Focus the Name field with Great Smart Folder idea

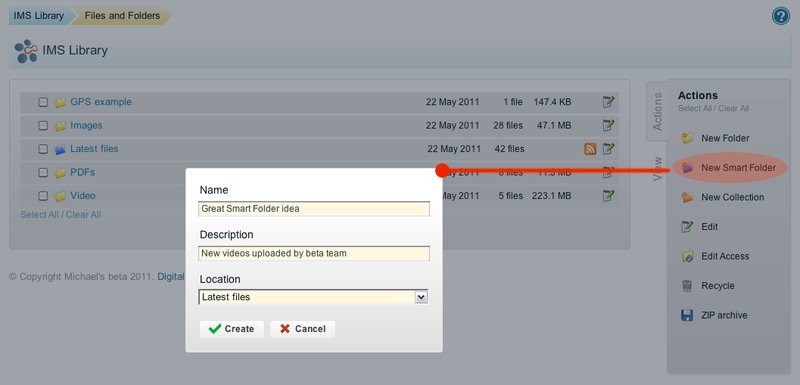(x=314, y=209)
